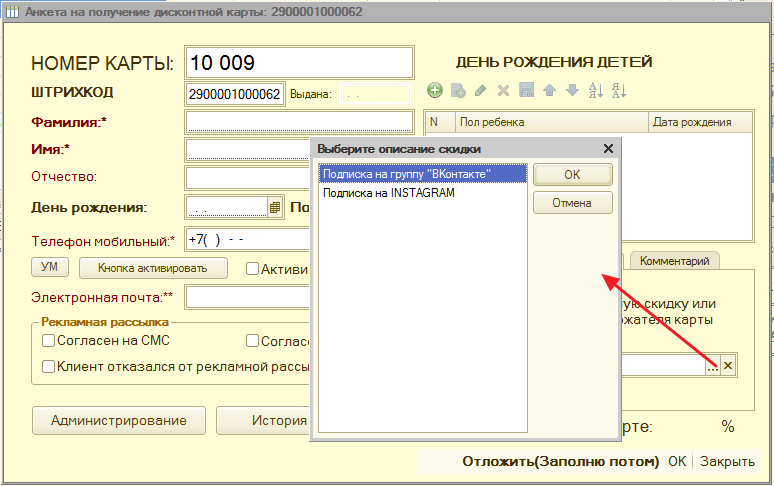Click the История button
The width and height of the screenshot is (774, 486).
264,420
